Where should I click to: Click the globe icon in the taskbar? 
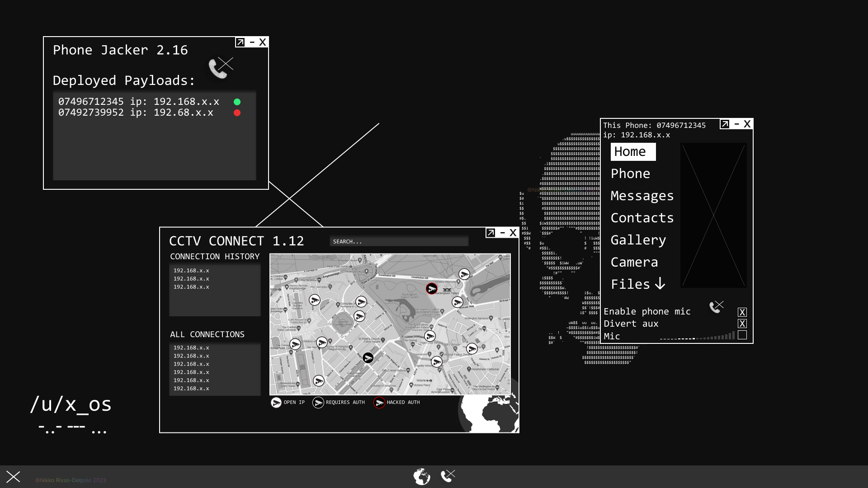[x=421, y=477]
